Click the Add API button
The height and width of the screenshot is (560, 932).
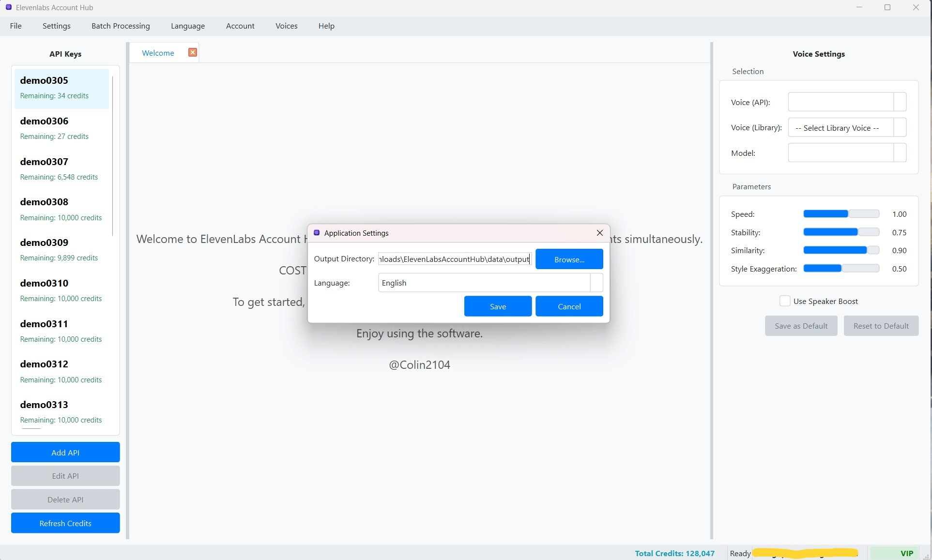coord(65,453)
